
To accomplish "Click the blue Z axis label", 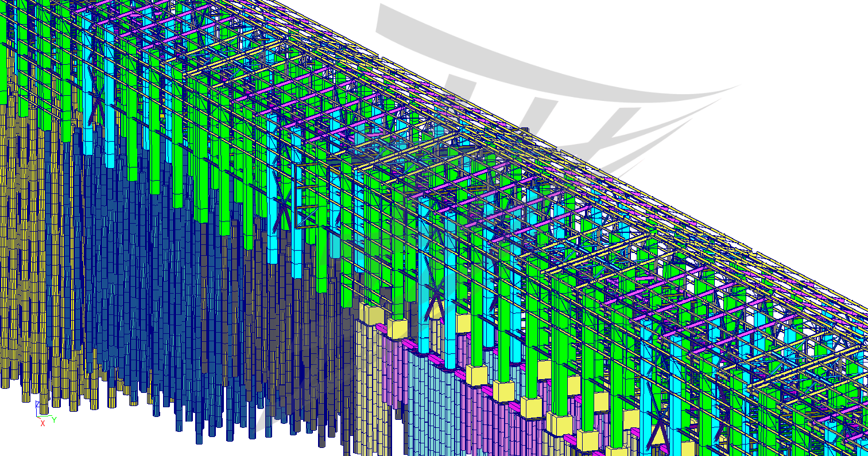I will pyautogui.click(x=37, y=404).
